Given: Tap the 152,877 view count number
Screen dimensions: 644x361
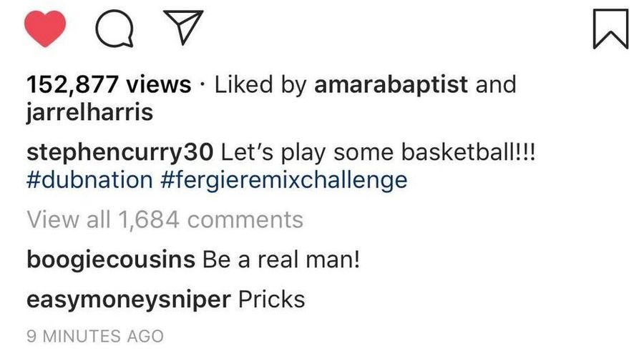Looking at the screenshot, I should (72, 85).
